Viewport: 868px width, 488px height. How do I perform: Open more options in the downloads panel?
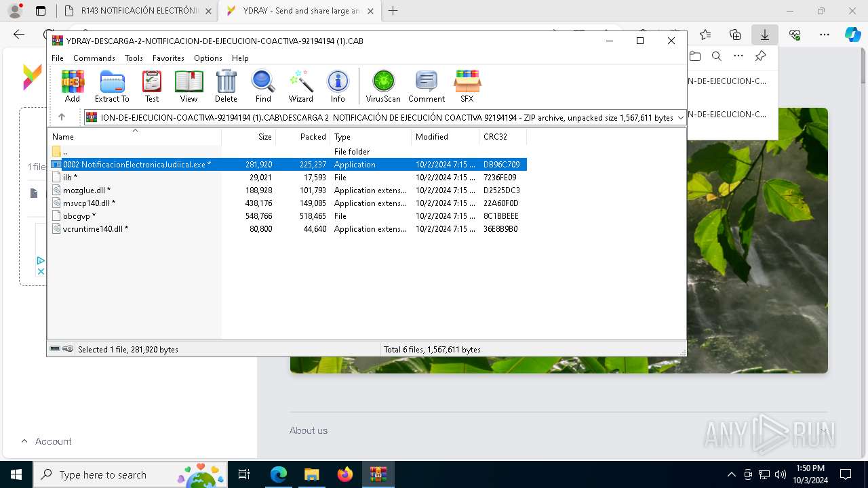pos(738,56)
